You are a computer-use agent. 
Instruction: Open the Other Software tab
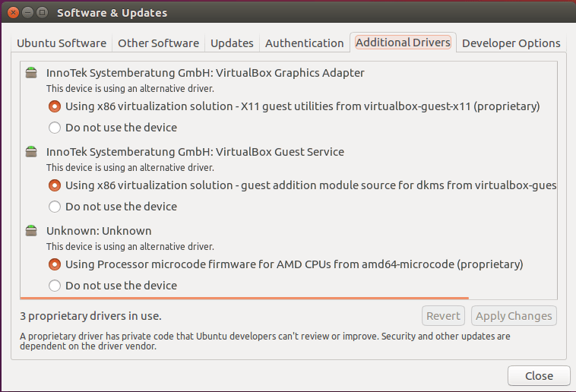coord(158,43)
